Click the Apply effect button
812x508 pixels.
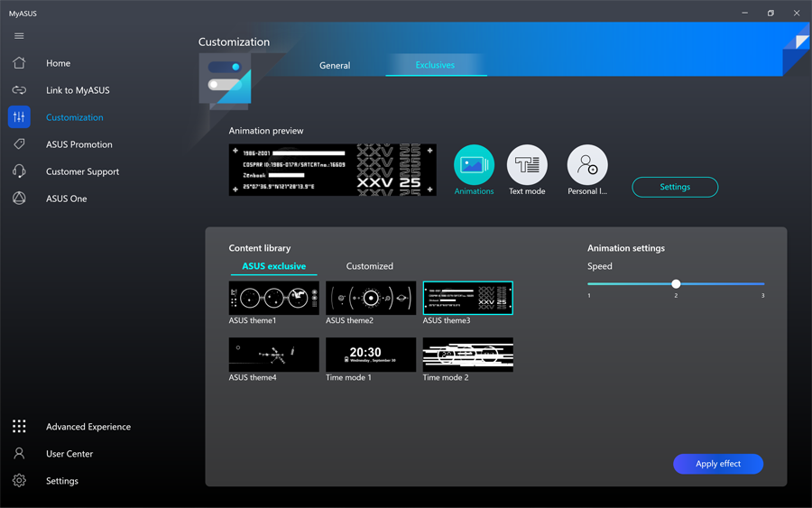pos(718,464)
